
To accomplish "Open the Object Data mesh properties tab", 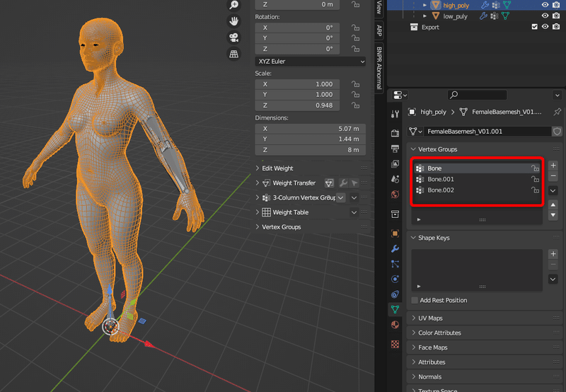I will click(395, 309).
